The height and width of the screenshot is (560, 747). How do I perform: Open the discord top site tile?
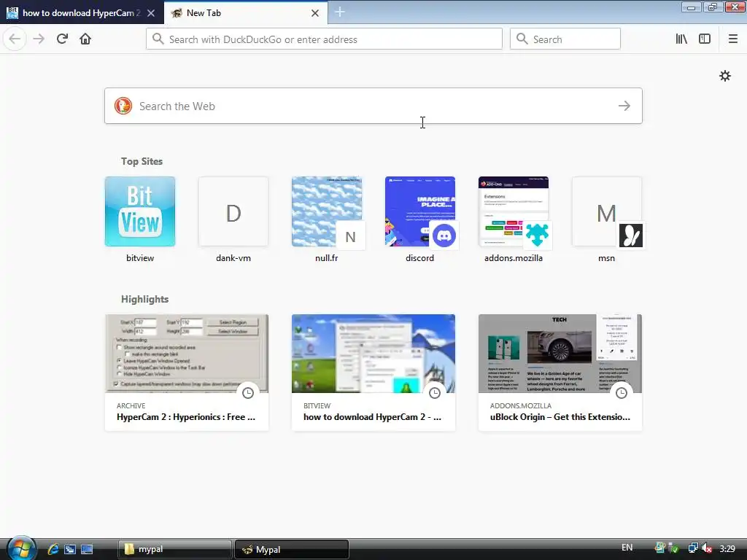pyautogui.click(x=419, y=211)
